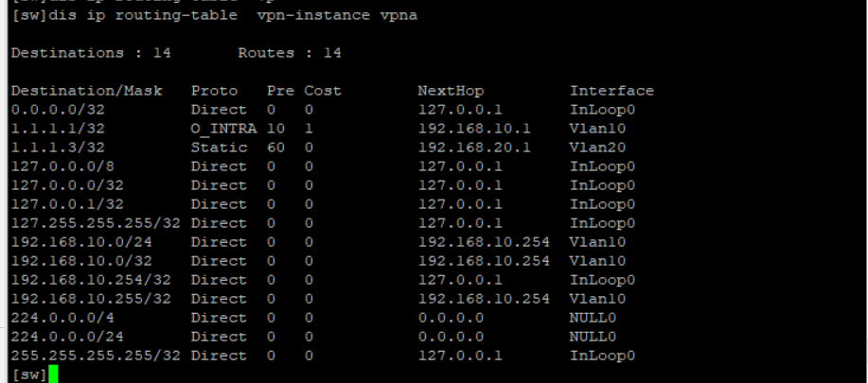Click the Static protocol value
The height and width of the screenshot is (383, 868).
pyautogui.click(x=219, y=148)
